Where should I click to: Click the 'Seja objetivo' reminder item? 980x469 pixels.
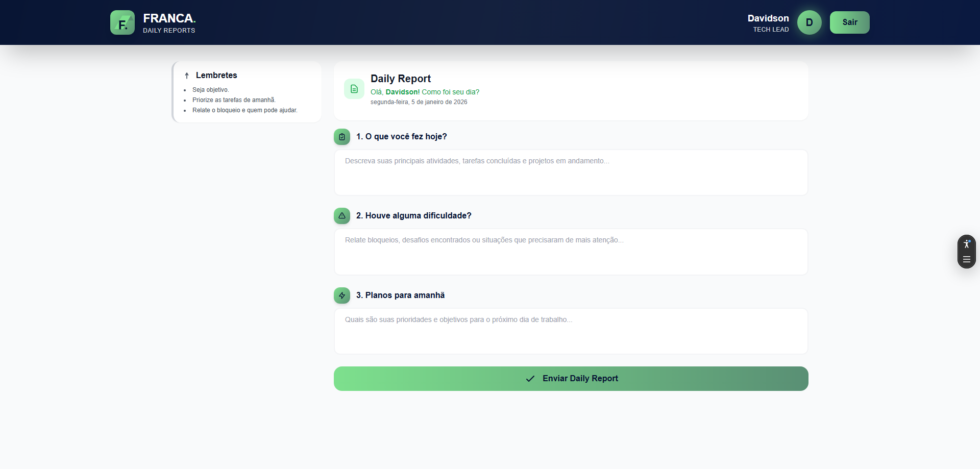pyautogui.click(x=210, y=90)
